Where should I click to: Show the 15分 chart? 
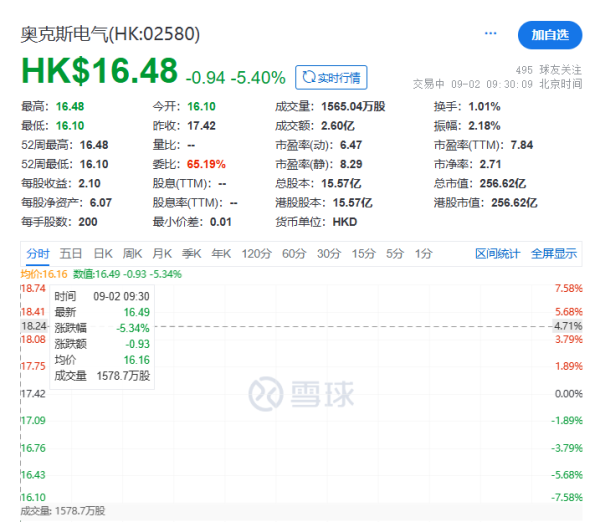[x=364, y=253]
